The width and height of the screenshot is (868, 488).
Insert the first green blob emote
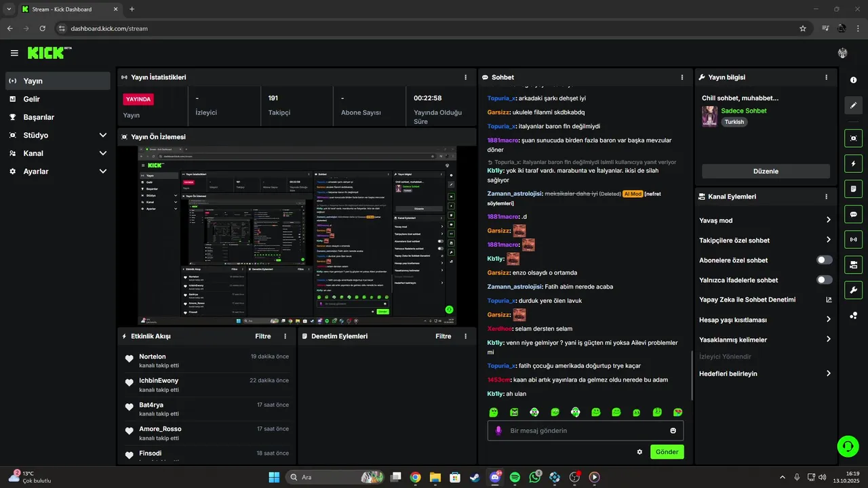(x=494, y=412)
